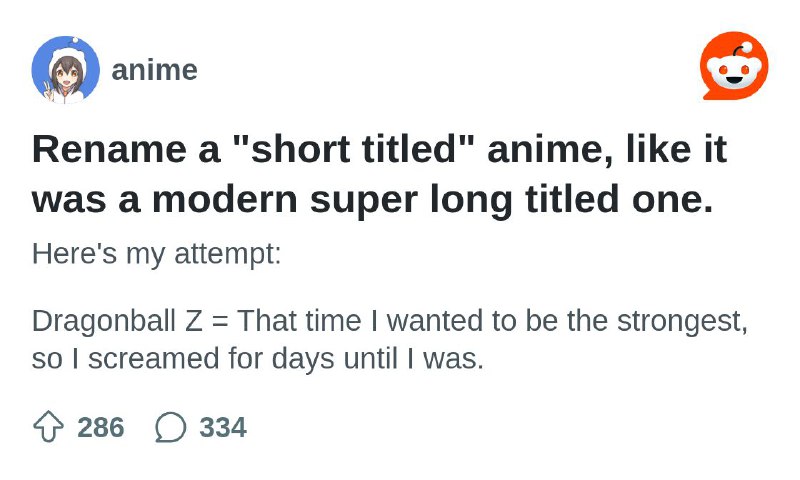Open the post titled Rename a "short titled" anime
800x480 pixels.
[x=380, y=174]
